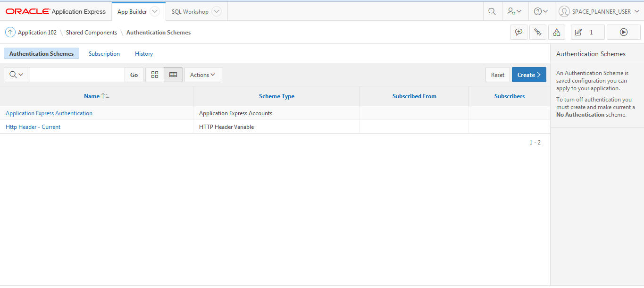This screenshot has width=644, height=288.
Task: Click the Reset button
Action: click(498, 75)
